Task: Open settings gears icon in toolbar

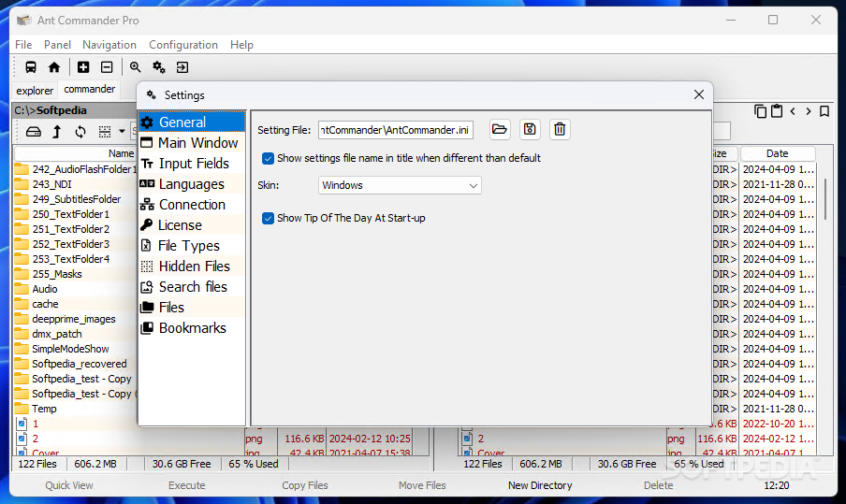Action: [x=159, y=67]
